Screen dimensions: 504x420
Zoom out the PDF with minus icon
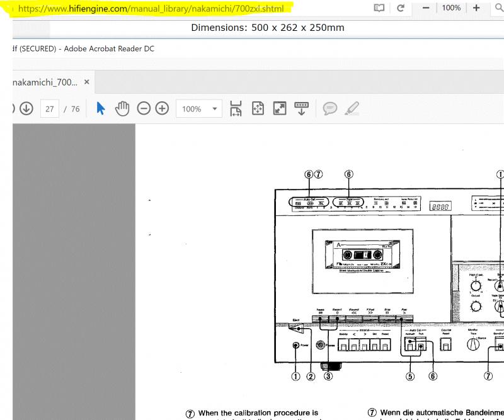(144, 108)
